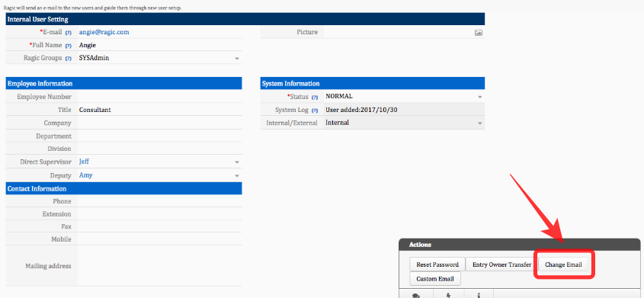644x298 pixels.
Task: Open the Ragic Groups help icon
Action: 68,58
